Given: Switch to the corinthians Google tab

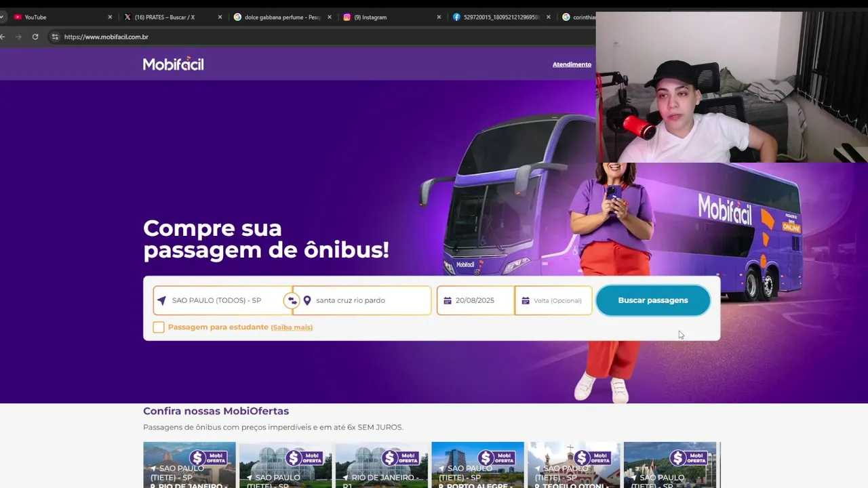Looking at the screenshot, I should click(x=578, y=17).
